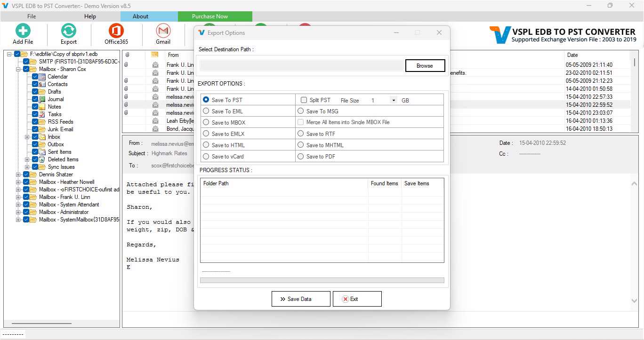
Task: Click the RSS Feeds folder icon
Action: click(x=42, y=122)
